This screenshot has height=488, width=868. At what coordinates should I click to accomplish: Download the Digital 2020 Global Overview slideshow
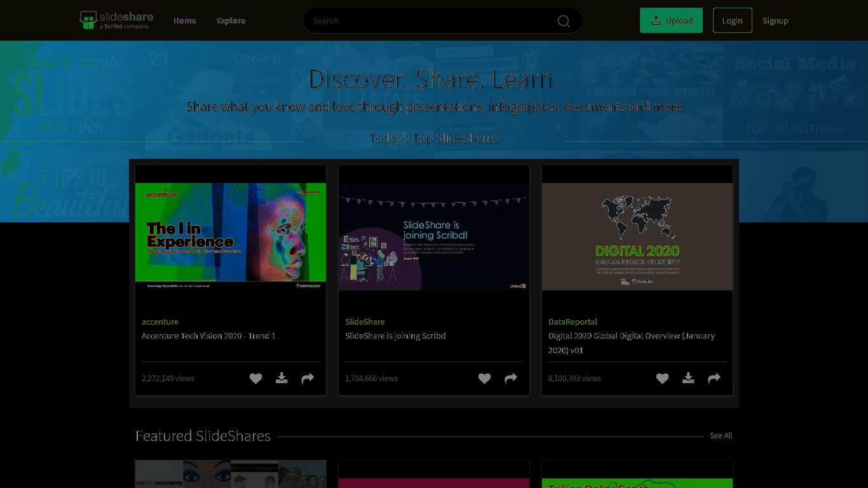[688, 378]
